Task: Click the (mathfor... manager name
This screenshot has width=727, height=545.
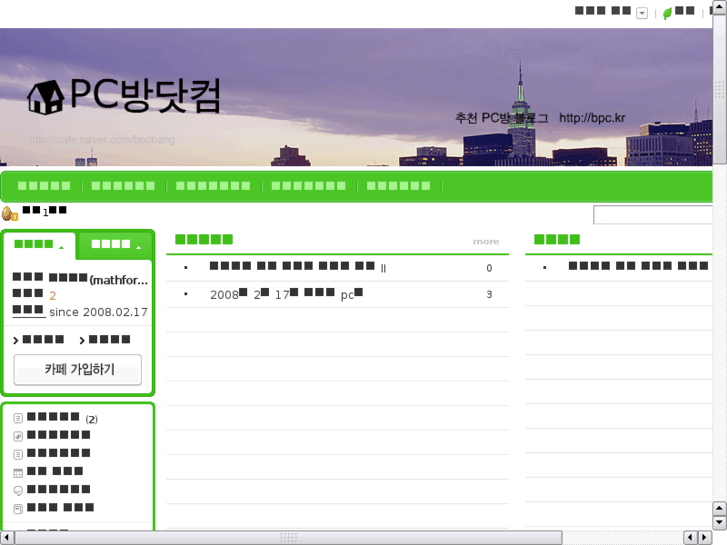Action: (118, 280)
